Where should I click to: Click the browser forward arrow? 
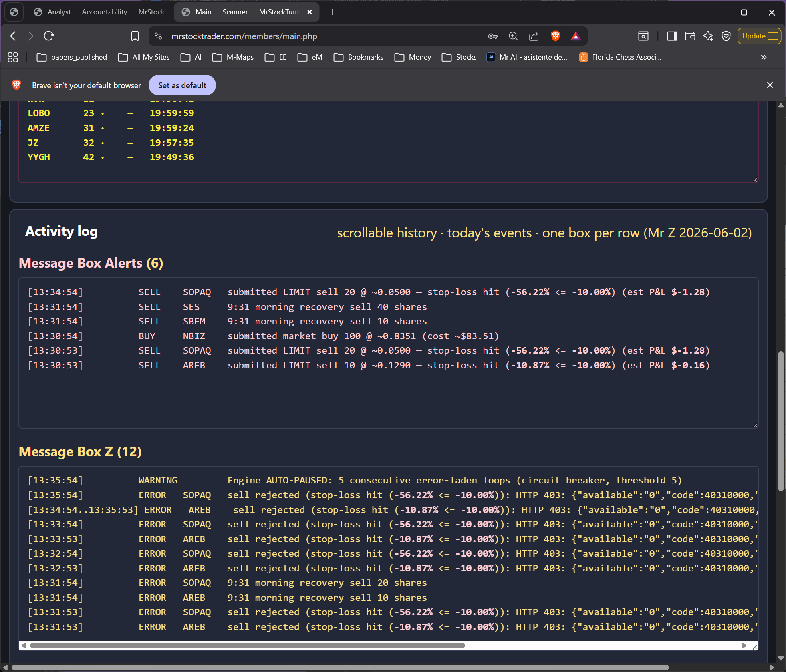coord(31,36)
